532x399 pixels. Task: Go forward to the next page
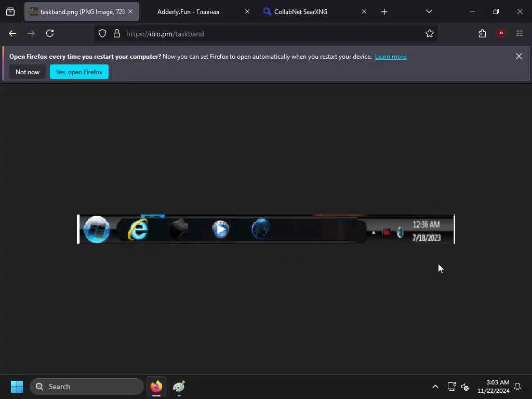tap(31, 34)
